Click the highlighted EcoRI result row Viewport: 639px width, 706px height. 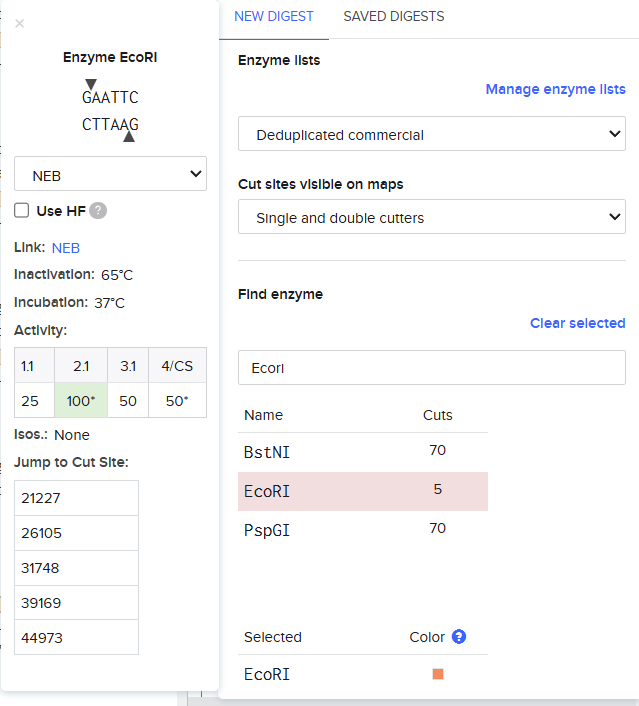point(362,490)
